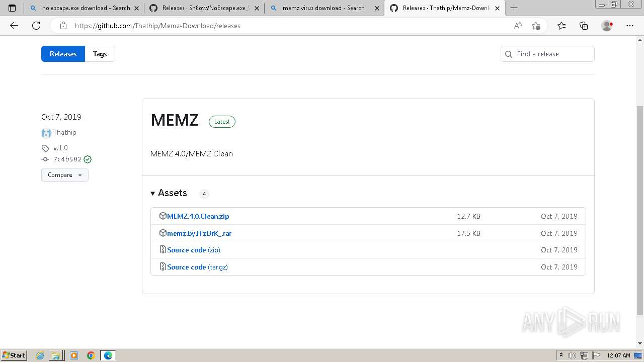Screen dimensions: 644x362
Task: Click the package icon beside MEMZ.4.0.Clean.zip
Action: tap(163, 216)
